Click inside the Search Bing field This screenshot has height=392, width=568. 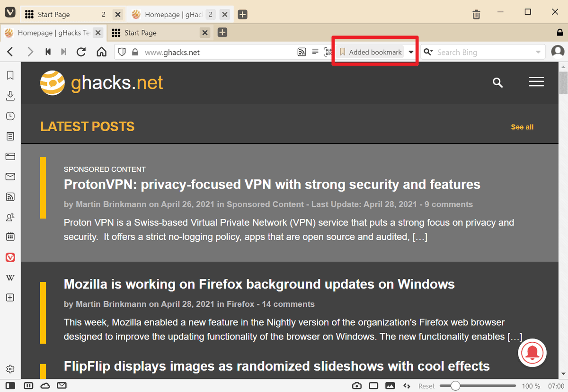[x=484, y=52]
